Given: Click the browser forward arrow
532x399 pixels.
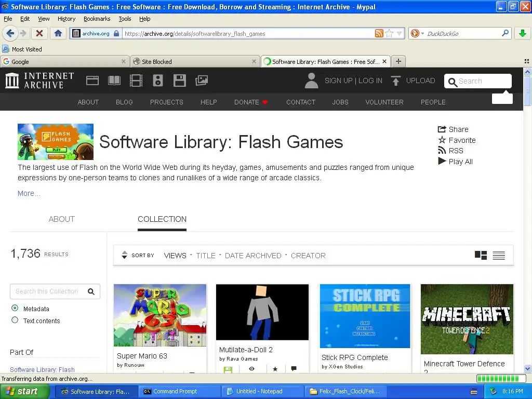Looking at the screenshot, I should (23, 33).
